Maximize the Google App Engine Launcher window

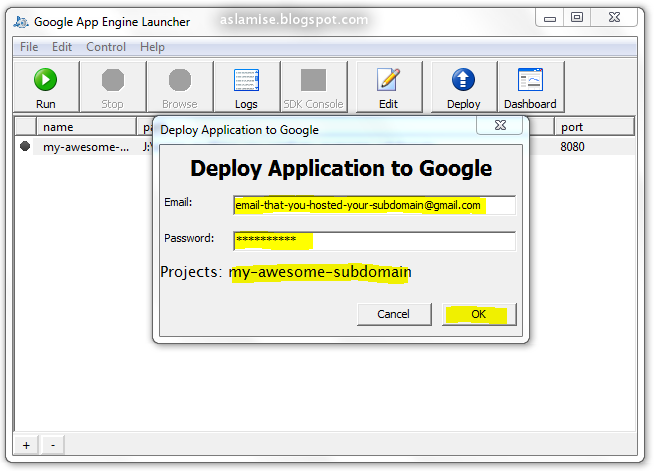pos(577,18)
